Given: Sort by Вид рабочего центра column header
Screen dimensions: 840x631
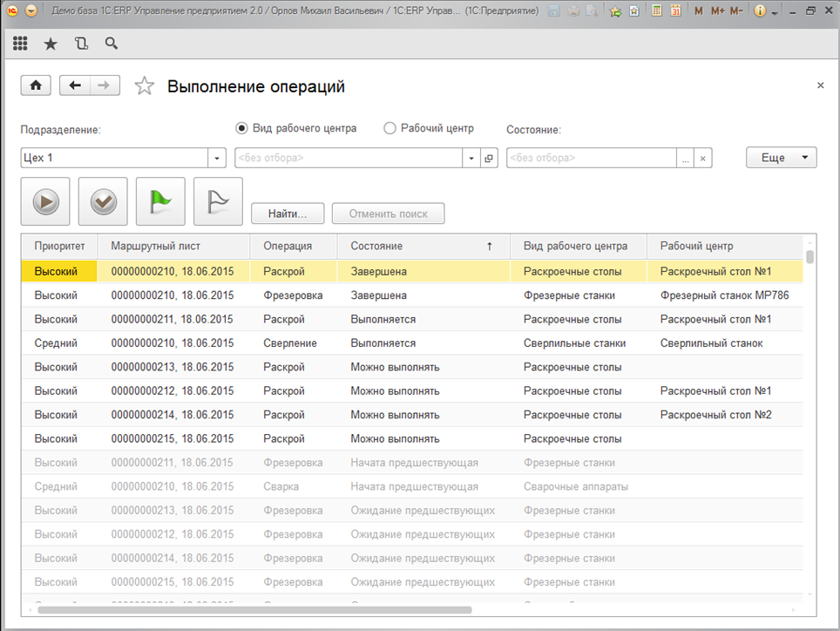Looking at the screenshot, I should click(579, 246).
